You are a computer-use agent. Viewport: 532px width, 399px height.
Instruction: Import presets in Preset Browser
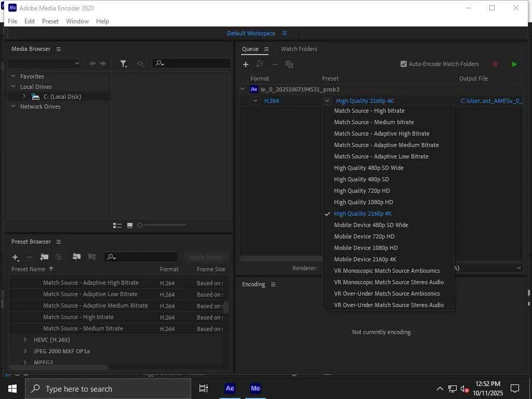pyautogui.click(x=77, y=257)
